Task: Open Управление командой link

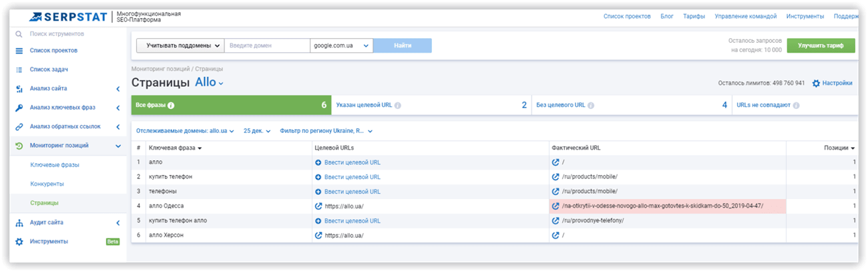Action: (x=746, y=16)
